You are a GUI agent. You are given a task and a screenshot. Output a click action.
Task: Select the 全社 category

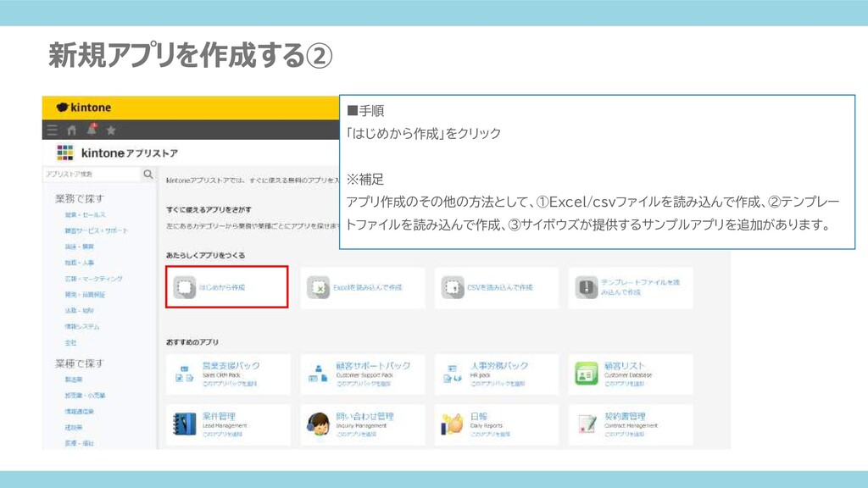(71, 343)
